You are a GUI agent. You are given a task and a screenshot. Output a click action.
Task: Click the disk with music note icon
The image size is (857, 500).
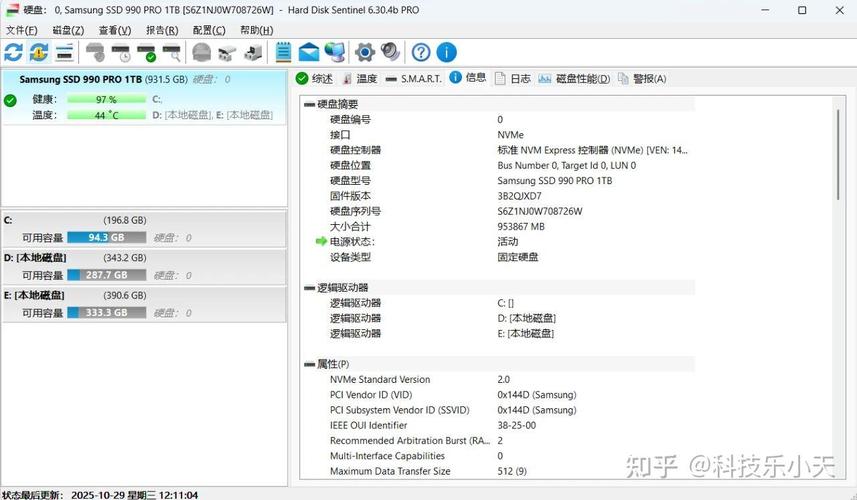(x=253, y=52)
